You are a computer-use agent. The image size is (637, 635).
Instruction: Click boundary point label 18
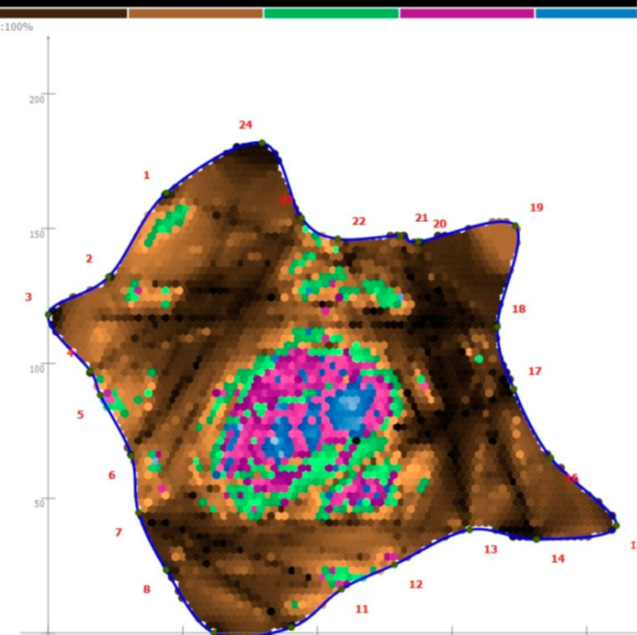click(518, 309)
